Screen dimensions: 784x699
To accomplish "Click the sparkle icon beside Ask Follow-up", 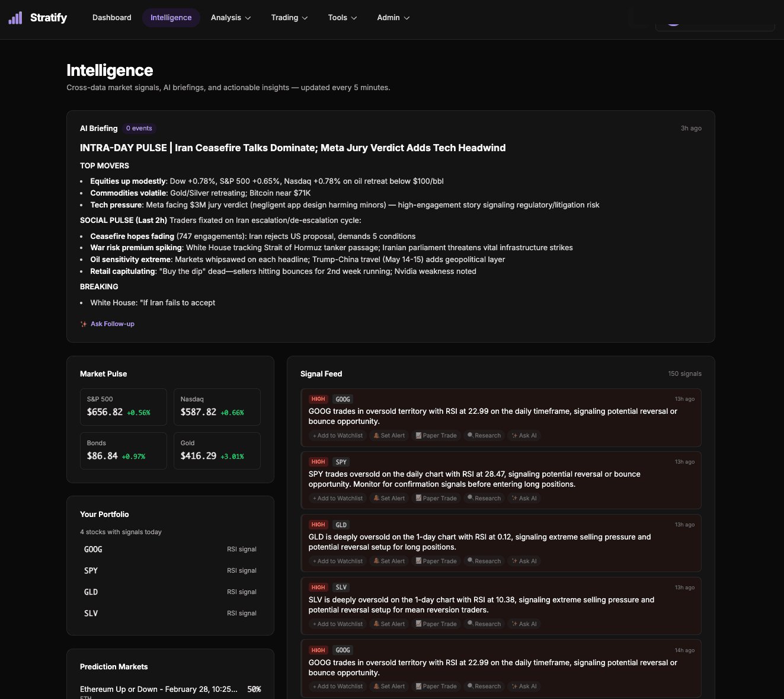I will [x=84, y=324].
